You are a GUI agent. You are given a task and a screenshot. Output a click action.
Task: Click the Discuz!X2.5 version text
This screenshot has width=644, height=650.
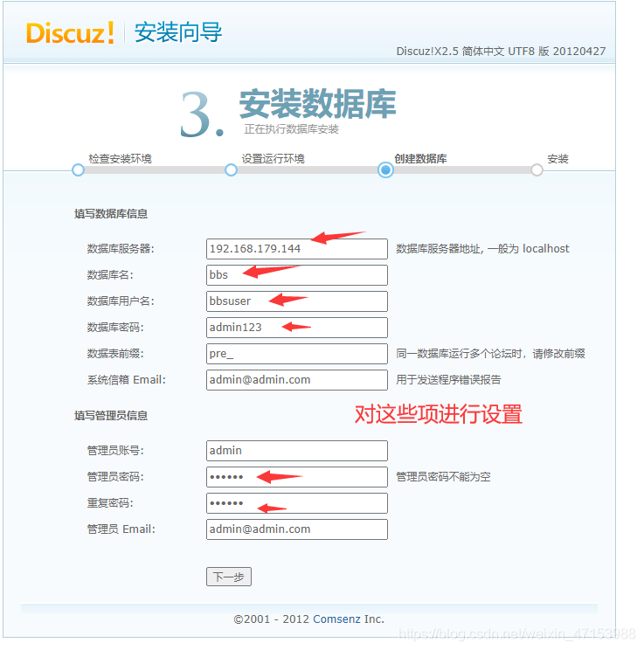(x=501, y=51)
